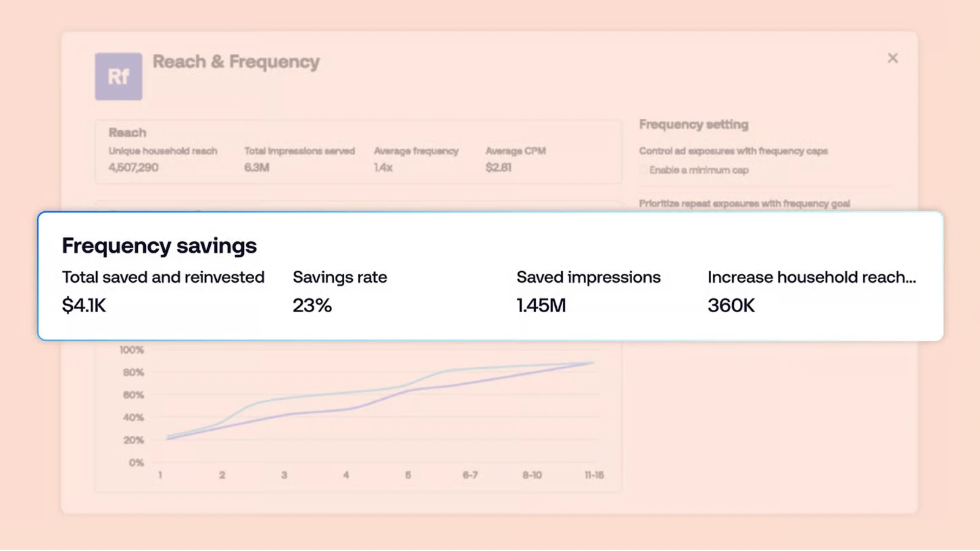The image size is (980, 551).
Task: Select the Total saved and reinvested metric
Action: tap(163, 277)
